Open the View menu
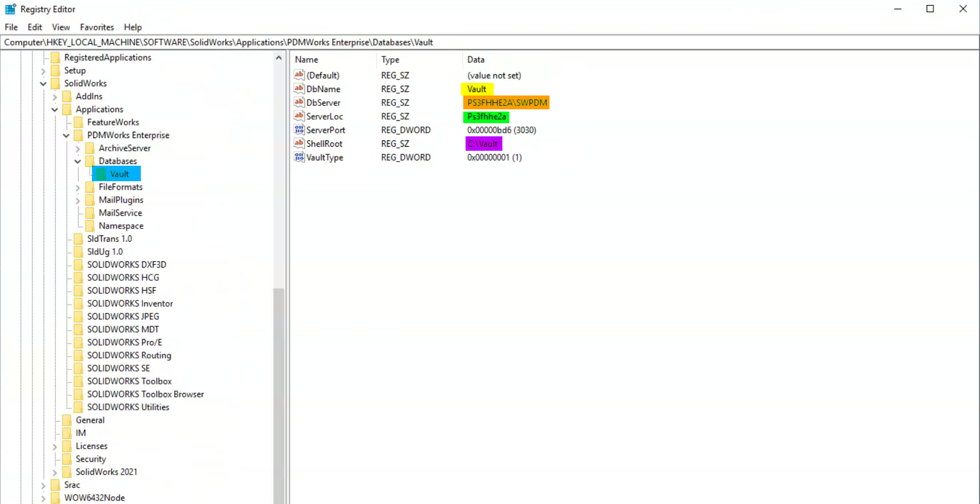The width and height of the screenshot is (980, 504). coord(61,27)
